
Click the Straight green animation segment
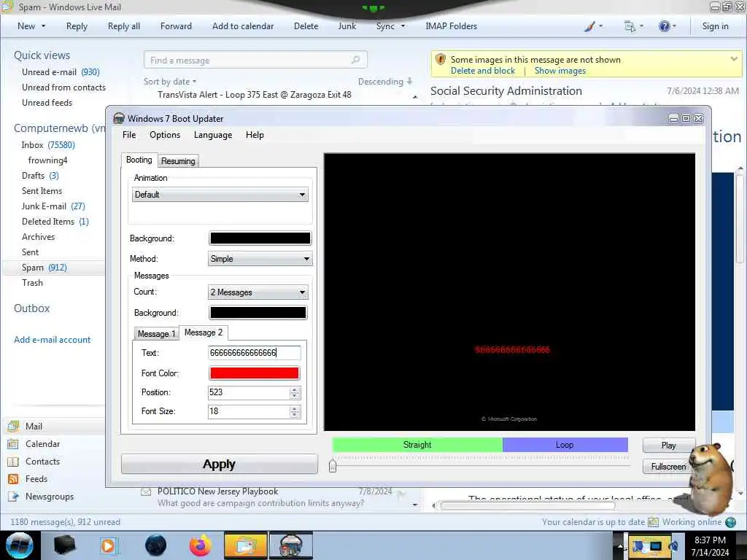pyautogui.click(x=417, y=445)
